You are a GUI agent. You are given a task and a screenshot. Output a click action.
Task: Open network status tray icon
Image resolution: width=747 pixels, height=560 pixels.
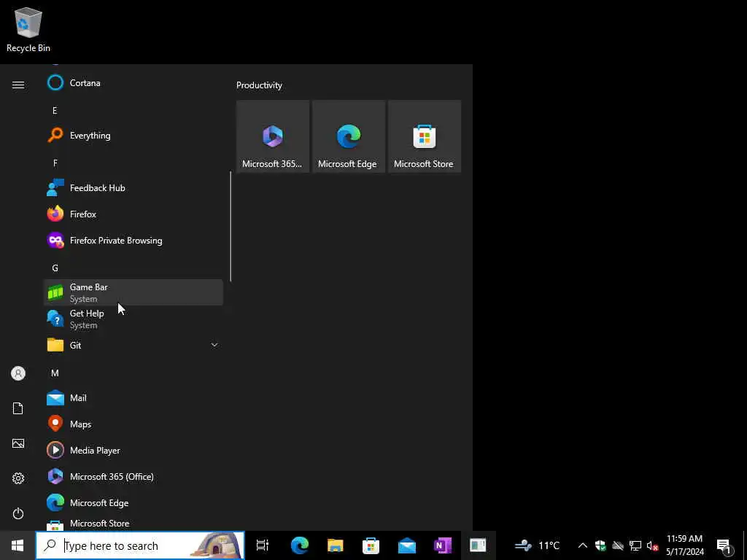click(x=635, y=545)
